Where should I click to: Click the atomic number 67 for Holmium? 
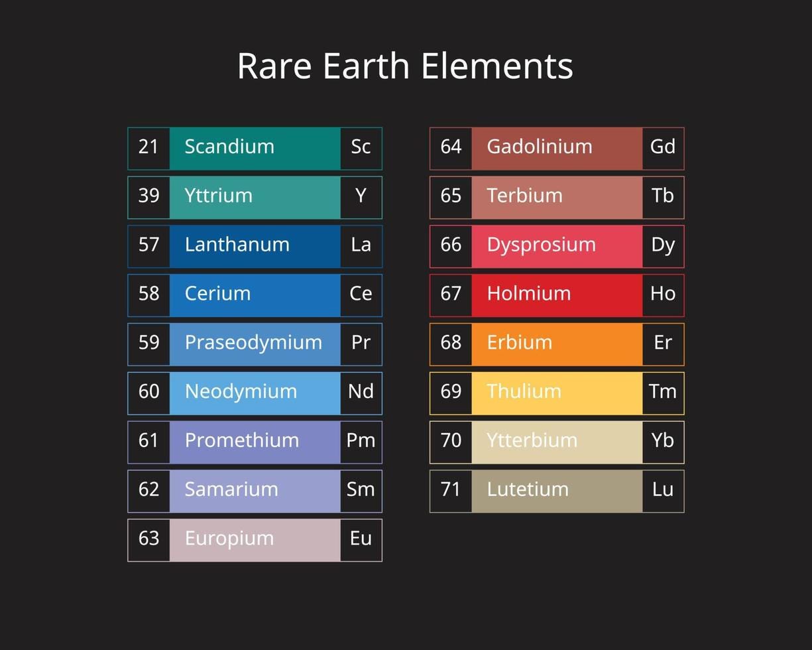click(x=451, y=294)
